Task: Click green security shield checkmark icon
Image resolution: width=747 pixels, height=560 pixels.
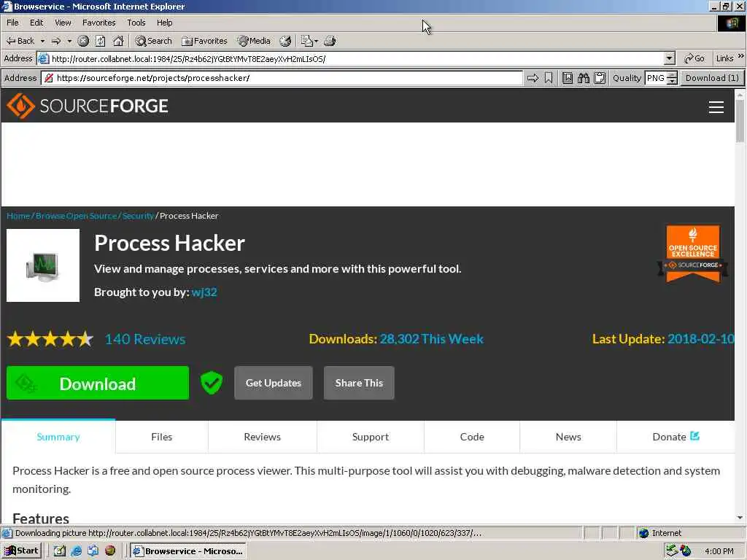Action: click(x=211, y=382)
